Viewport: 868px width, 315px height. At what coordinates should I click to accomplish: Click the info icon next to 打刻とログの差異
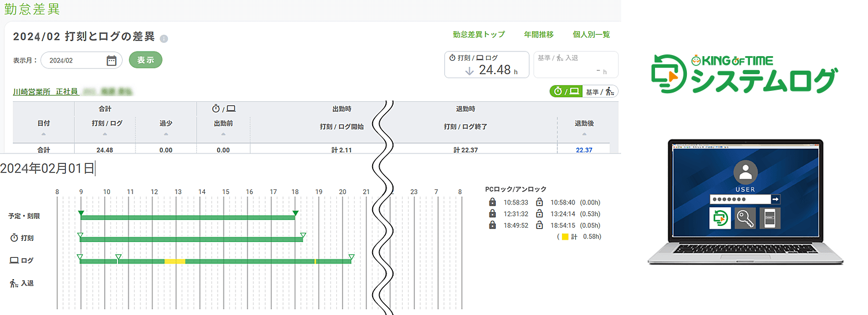tap(164, 39)
